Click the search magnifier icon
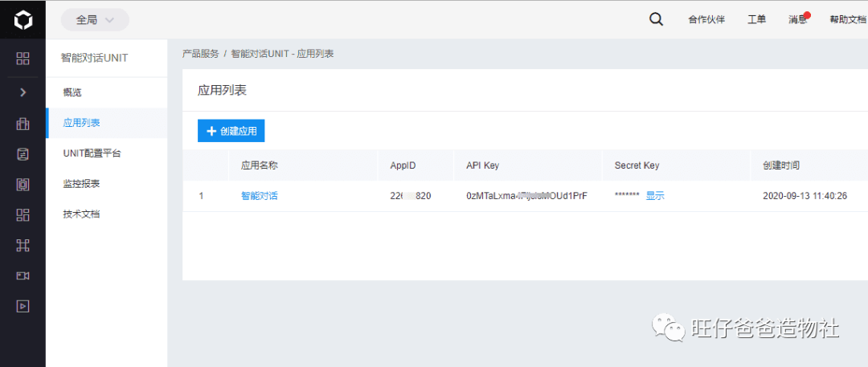 tap(656, 19)
